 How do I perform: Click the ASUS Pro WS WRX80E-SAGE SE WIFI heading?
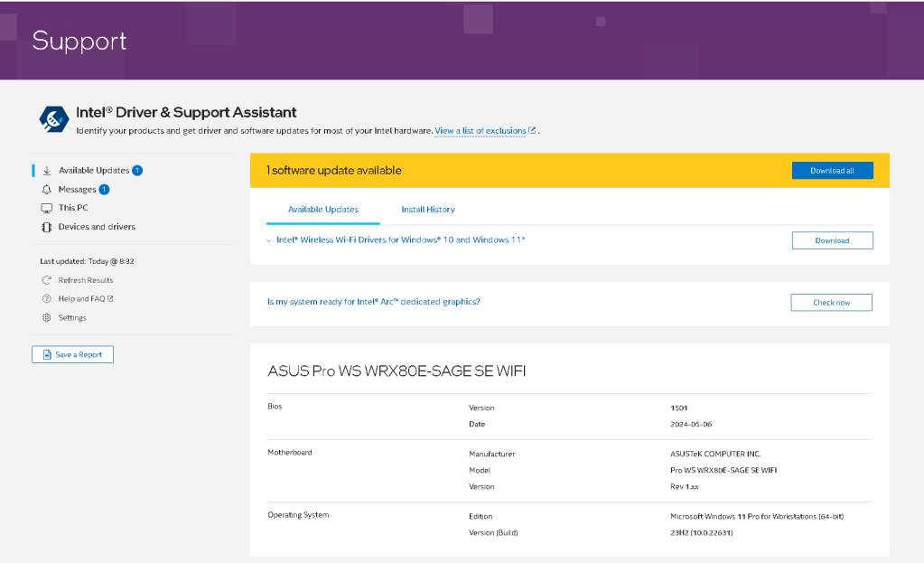coord(397,371)
